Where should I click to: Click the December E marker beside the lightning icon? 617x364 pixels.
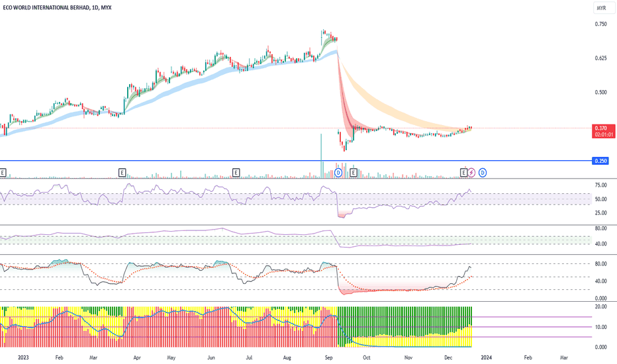coord(463,172)
